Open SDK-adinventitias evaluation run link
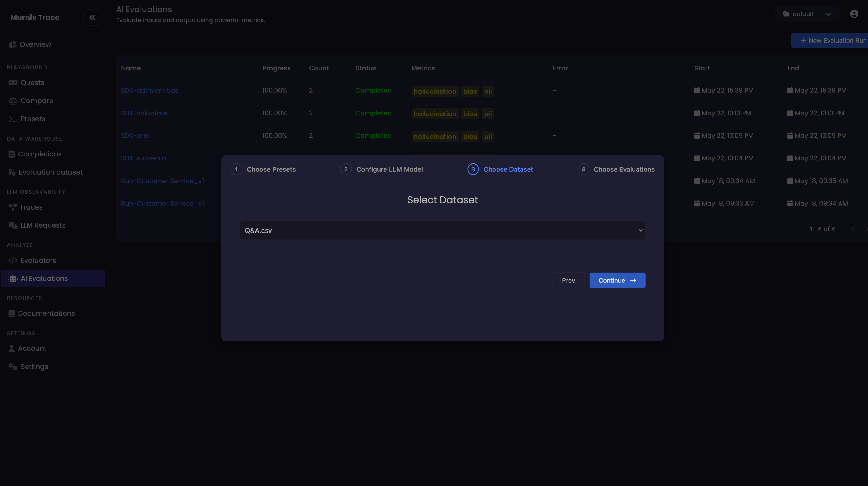868x486 pixels. pos(150,90)
